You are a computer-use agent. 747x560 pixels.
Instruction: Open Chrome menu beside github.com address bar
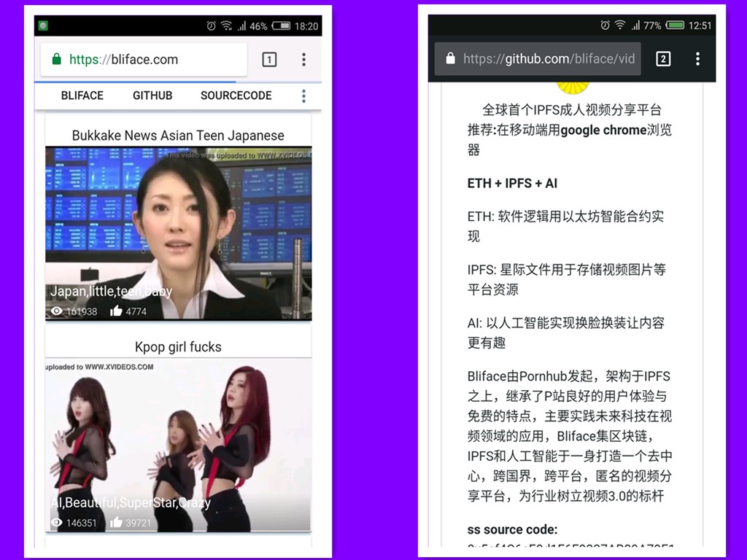(x=697, y=59)
